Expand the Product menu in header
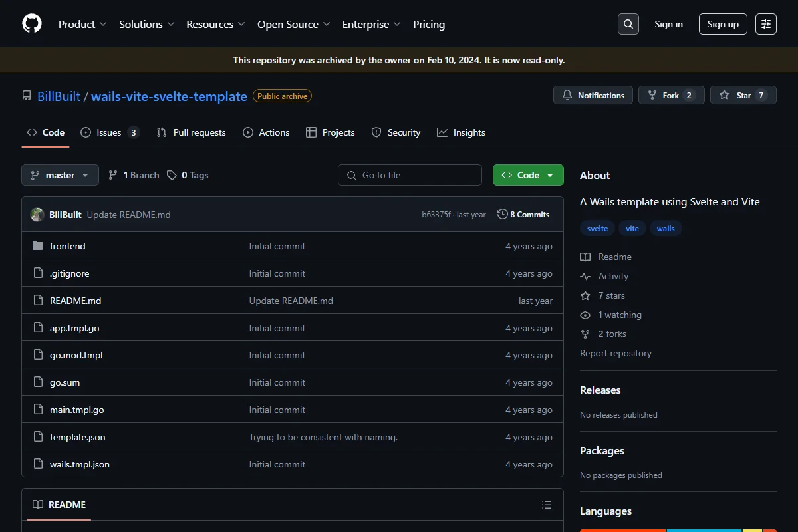The height and width of the screenshot is (532, 798). [82, 24]
